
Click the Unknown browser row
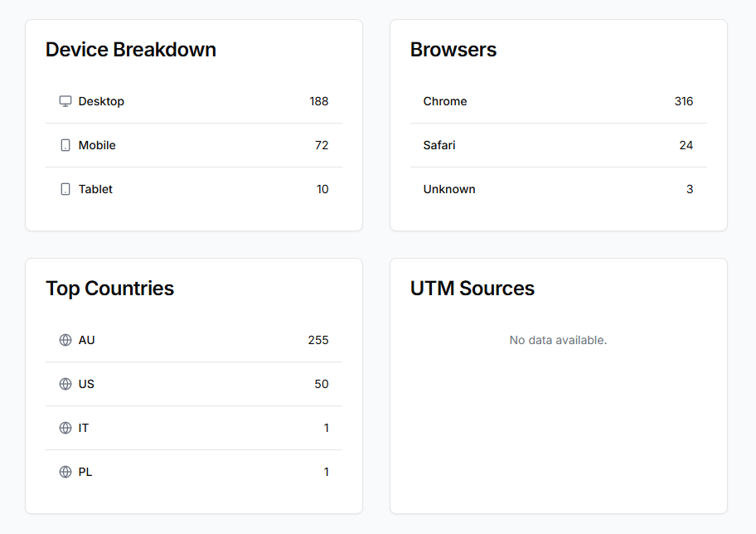click(x=558, y=189)
